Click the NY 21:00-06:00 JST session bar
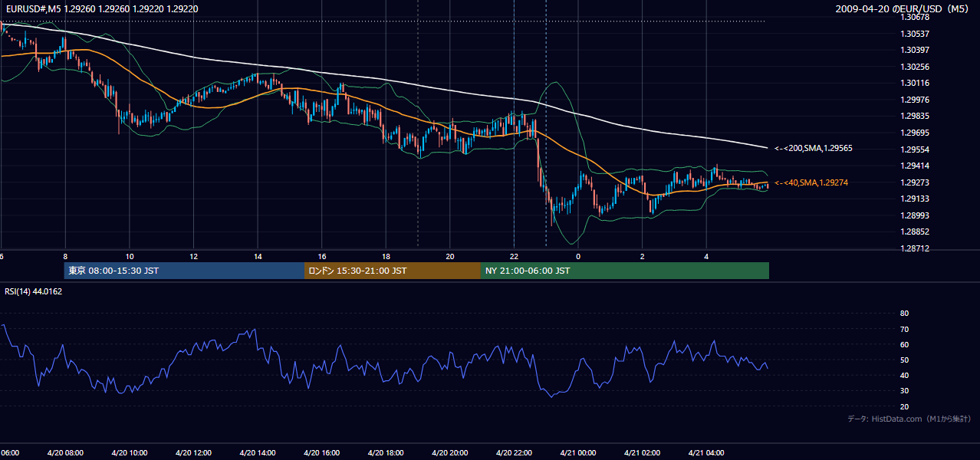980x460 pixels. pos(625,271)
